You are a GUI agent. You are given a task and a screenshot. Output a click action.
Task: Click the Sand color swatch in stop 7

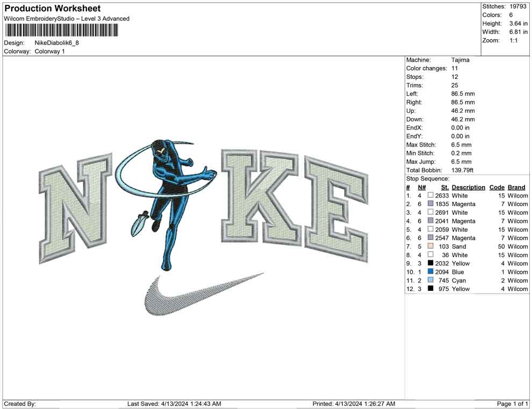coord(430,246)
